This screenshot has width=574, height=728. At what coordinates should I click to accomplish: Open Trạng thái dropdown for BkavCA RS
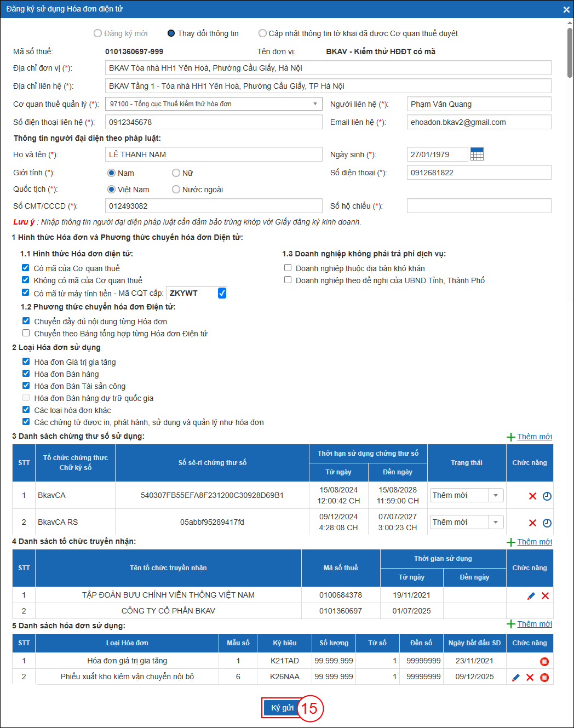pyautogui.click(x=495, y=522)
